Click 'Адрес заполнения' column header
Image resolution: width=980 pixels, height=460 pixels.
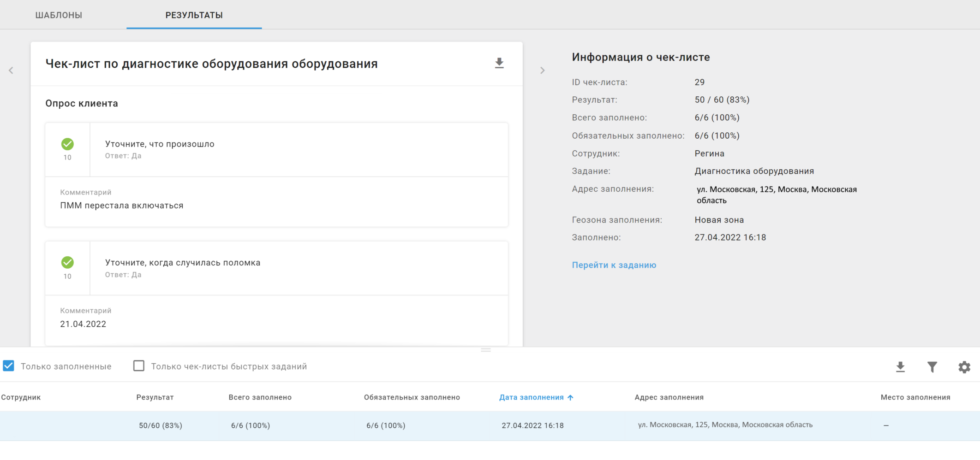[x=669, y=397]
